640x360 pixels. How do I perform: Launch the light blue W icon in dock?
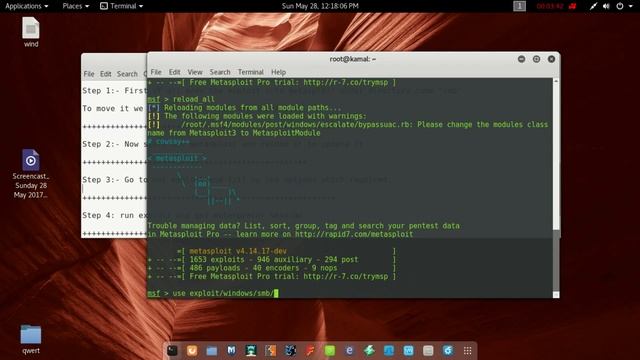pyautogui.click(x=409, y=351)
